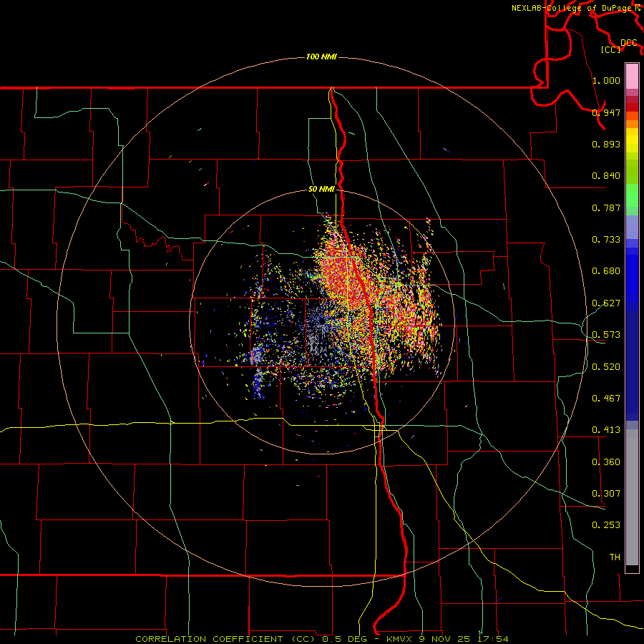Click the 0.840 scale value

click(606, 175)
